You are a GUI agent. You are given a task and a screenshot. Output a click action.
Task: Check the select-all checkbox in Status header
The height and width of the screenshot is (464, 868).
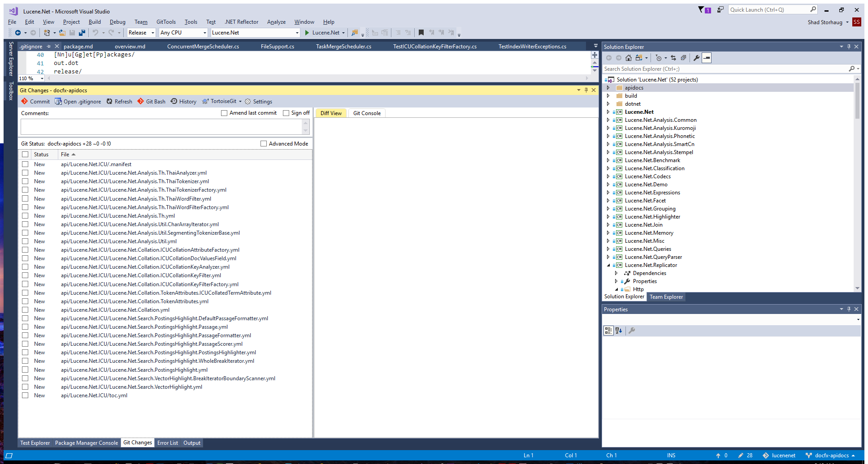(25, 155)
